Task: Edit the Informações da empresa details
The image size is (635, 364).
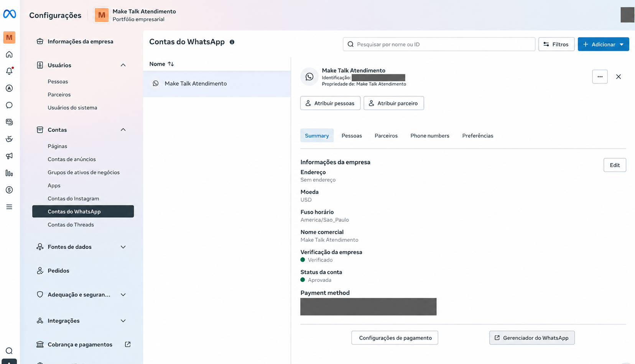Action: pos(615,165)
